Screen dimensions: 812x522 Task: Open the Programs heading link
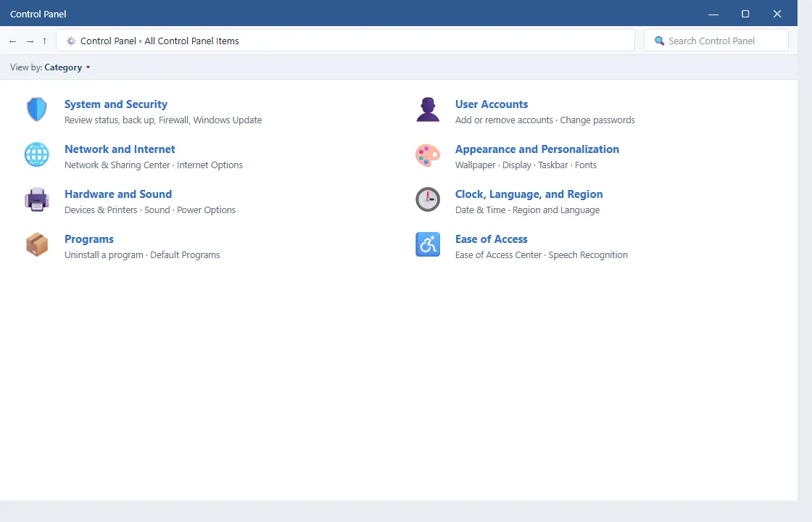click(x=89, y=239)
